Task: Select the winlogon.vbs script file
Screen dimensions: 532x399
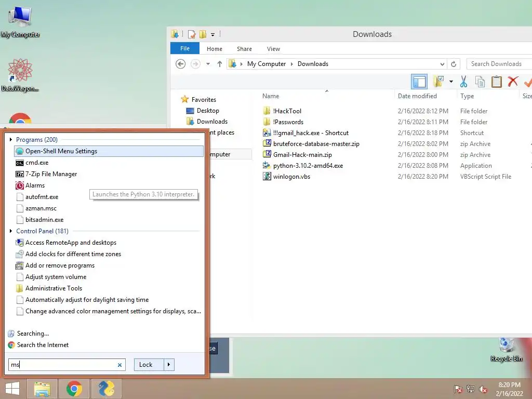Action: [x=291, y=177]
